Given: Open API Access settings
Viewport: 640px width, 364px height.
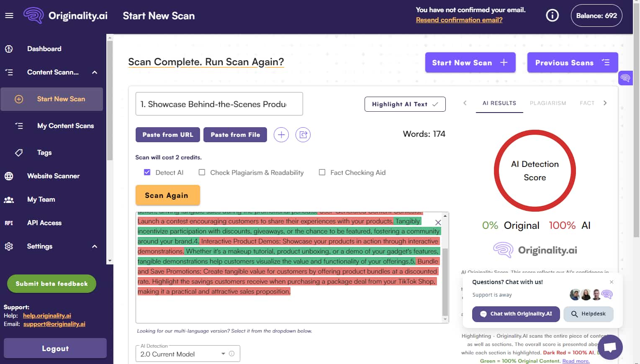Looking at the screenshot, I should click(44, 223).
